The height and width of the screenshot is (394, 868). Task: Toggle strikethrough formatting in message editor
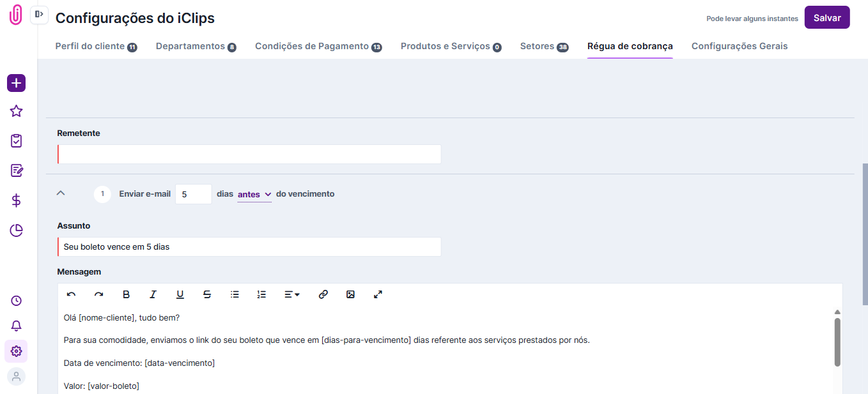coord(207,294)
